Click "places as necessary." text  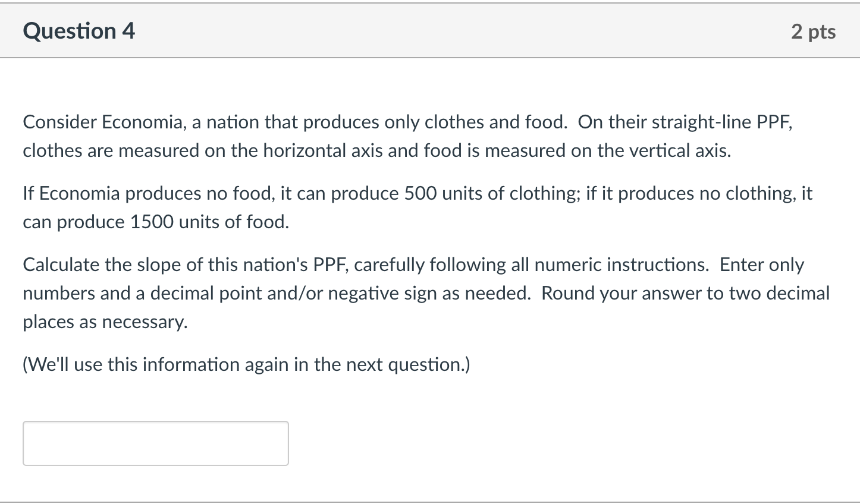coord(105,322)
